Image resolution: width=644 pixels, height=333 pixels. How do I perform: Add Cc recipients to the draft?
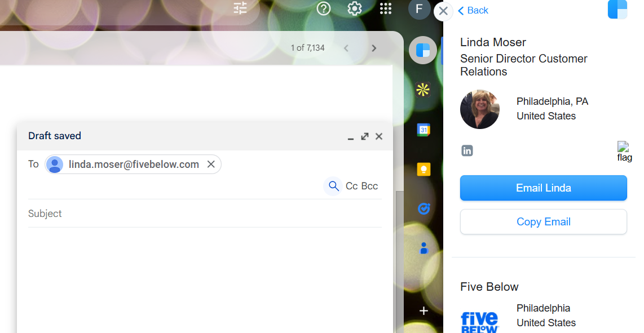[351, 186]
